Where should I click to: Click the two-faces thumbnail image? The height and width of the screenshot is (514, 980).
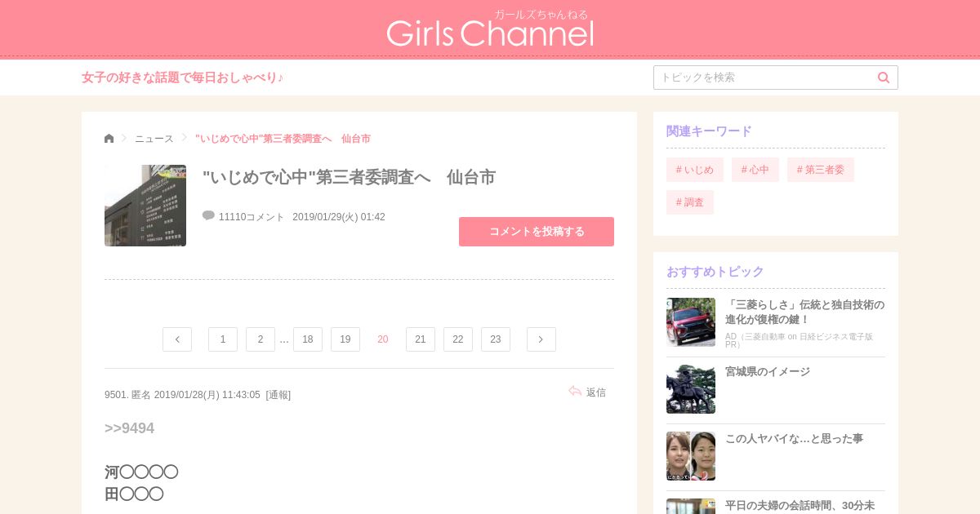point(691,456)
